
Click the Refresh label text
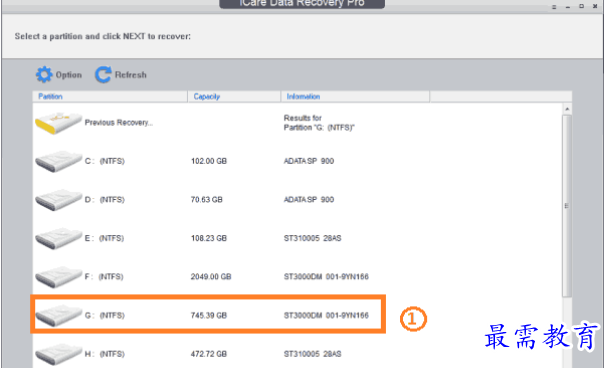click(131, 75)
